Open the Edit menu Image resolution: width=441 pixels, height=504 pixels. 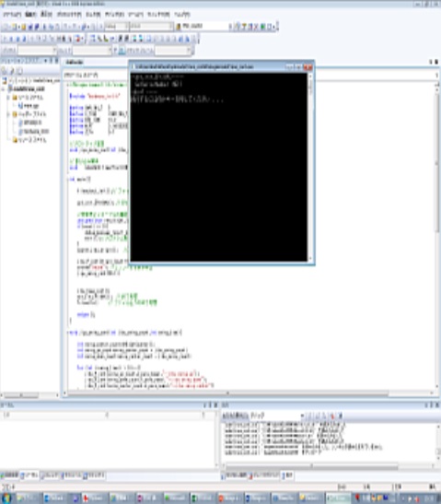(30, 14)
